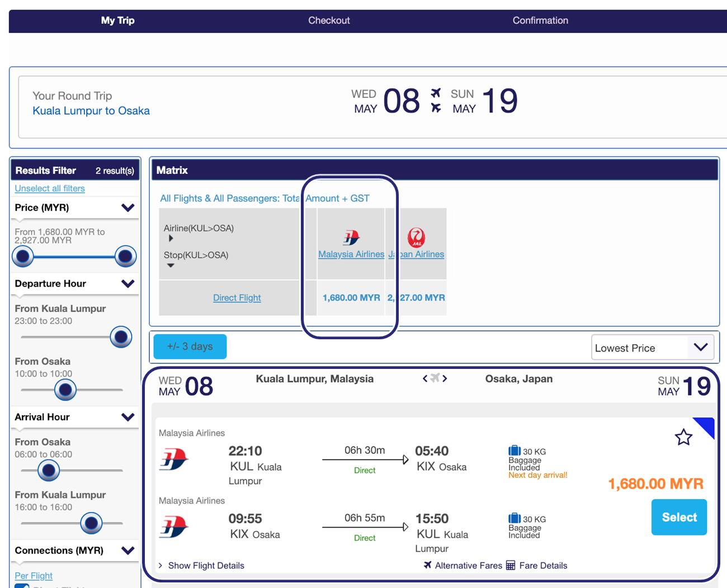Image resolution: width=727 pixels, height=588 pixels.
Task: Click the Japan Airlines JAL logo in Matrix
Action: coord(416,238)
